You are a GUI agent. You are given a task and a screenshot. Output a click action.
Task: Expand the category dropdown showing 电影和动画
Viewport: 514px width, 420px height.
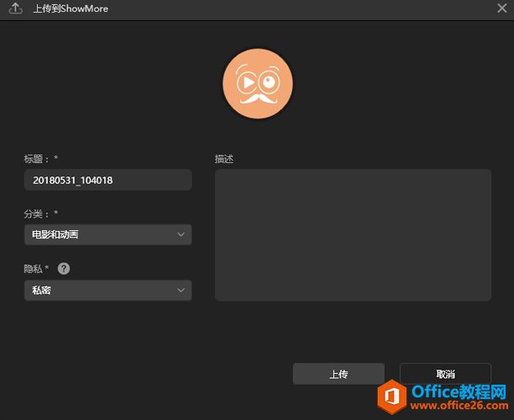108,234
